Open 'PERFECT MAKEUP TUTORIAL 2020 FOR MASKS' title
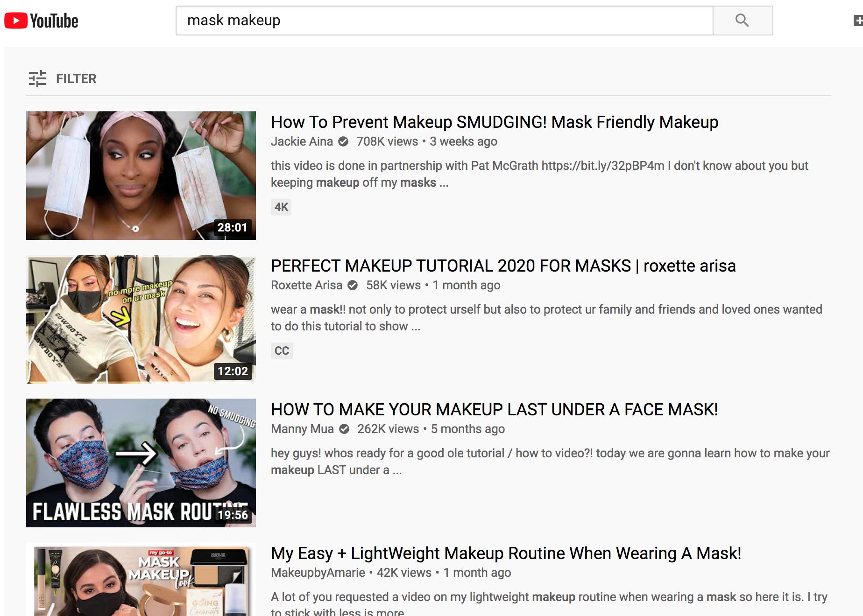 pos(503,266)
